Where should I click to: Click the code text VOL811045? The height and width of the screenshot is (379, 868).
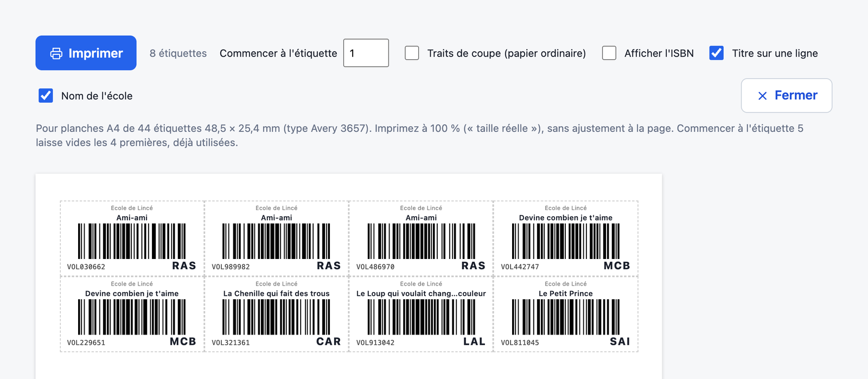click(520, 343)
